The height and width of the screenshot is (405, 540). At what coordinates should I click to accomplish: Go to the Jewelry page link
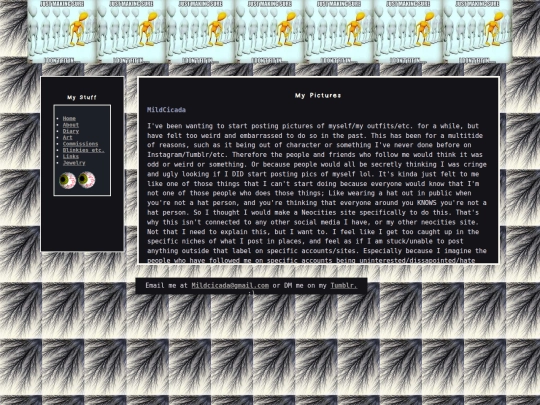click(74, 163)
